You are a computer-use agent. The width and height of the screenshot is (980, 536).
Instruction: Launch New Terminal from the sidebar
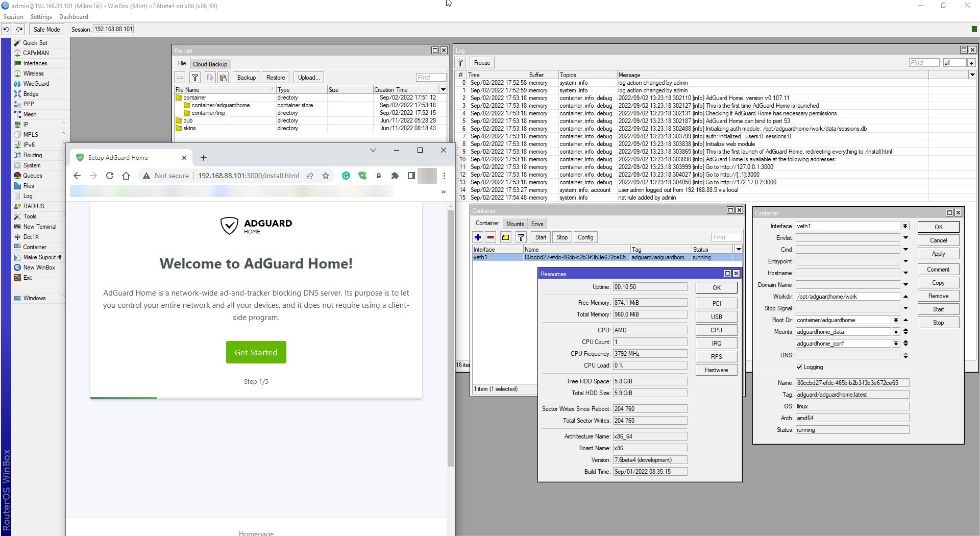point(40,227)
